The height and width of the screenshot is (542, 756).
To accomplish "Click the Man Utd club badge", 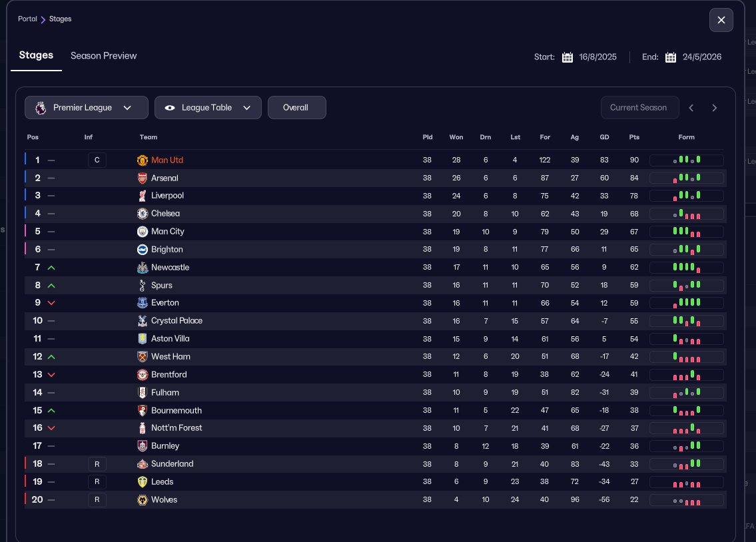I will [x=143, y=160].
